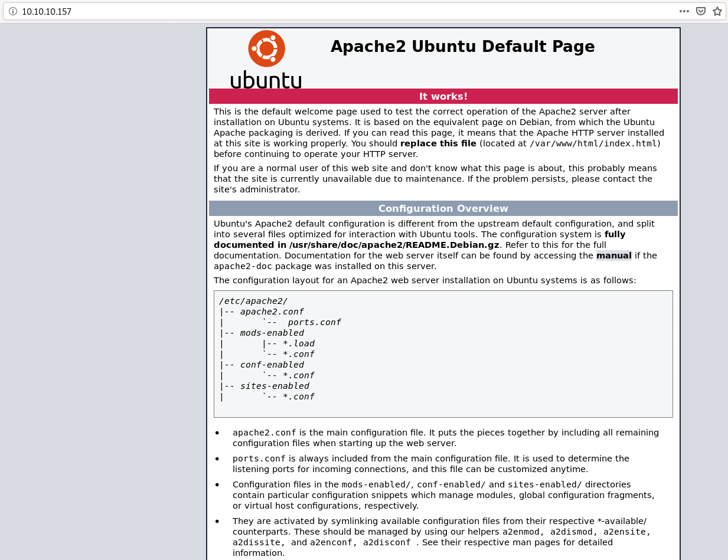Click 'sites-enabled/' in the third bullet
This screenshot has height=560, width=728.
tap(545, 484)
